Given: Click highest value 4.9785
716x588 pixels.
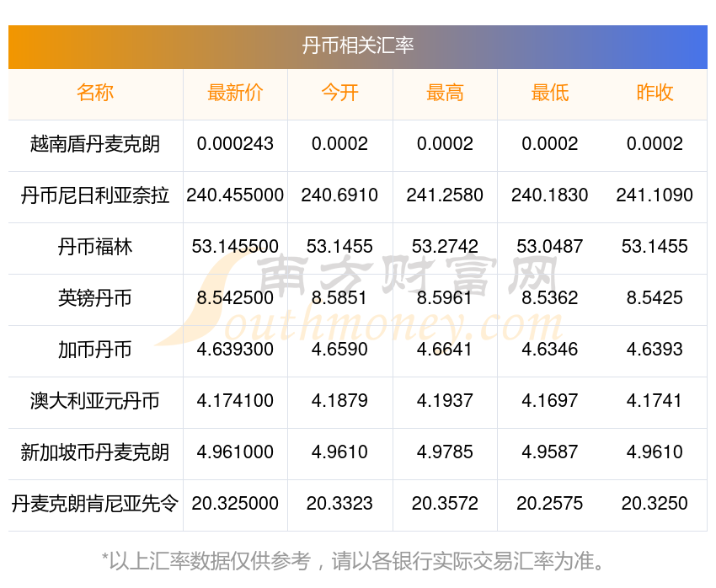Looking at the screenshot, I should [445, 452].
